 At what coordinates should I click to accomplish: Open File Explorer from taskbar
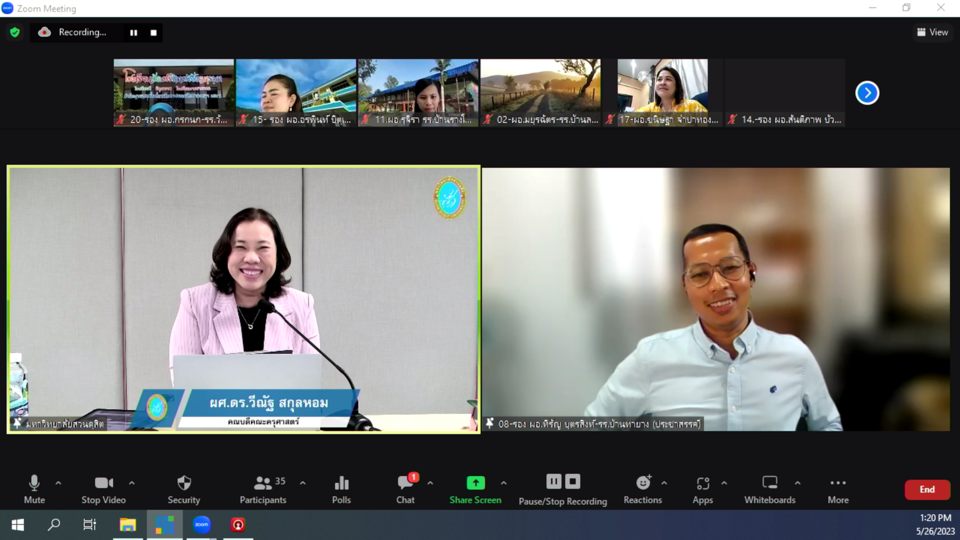(x=127, y=525)
